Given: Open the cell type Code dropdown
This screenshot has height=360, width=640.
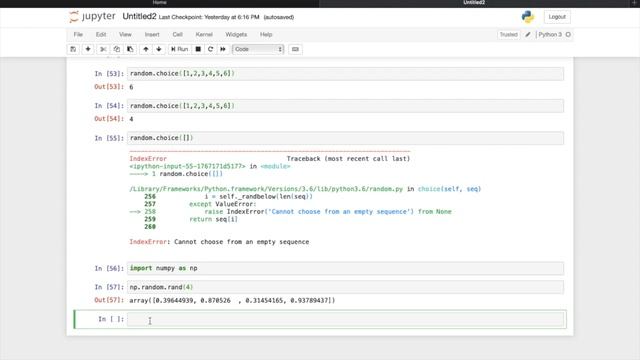Looking at the screenshot, I should (x=258, y=49).
